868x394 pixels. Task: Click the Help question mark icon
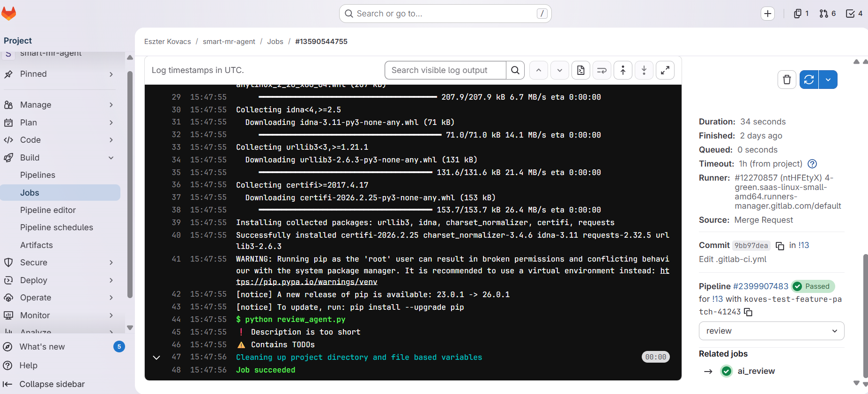7,365
